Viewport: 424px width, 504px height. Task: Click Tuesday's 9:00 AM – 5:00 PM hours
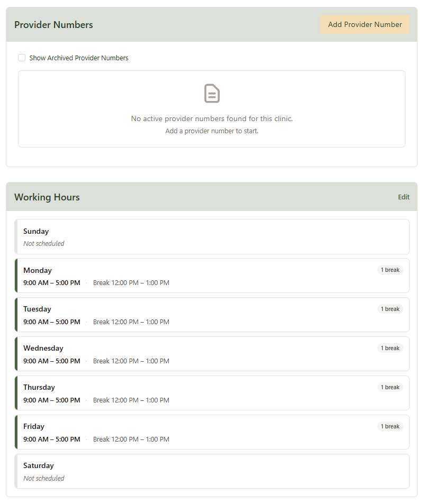tap(52, 322)
